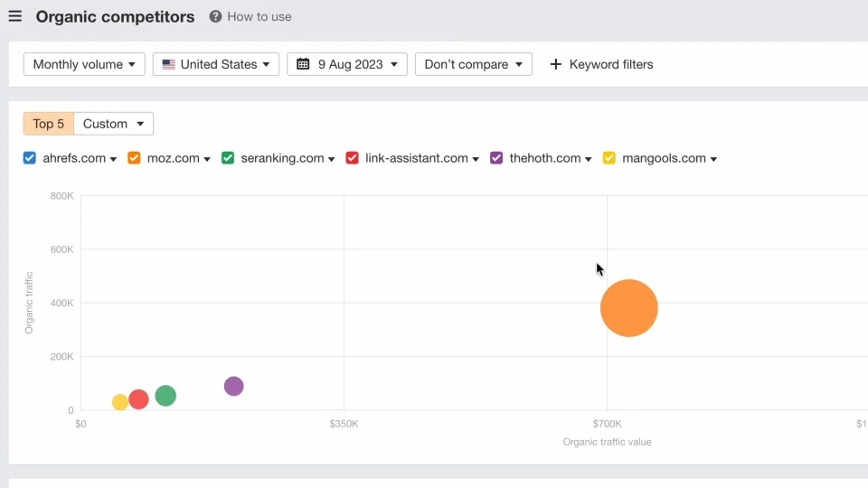868x488 pixels.
Task: Click the $700K axis tick label
Action: (607, 424)
